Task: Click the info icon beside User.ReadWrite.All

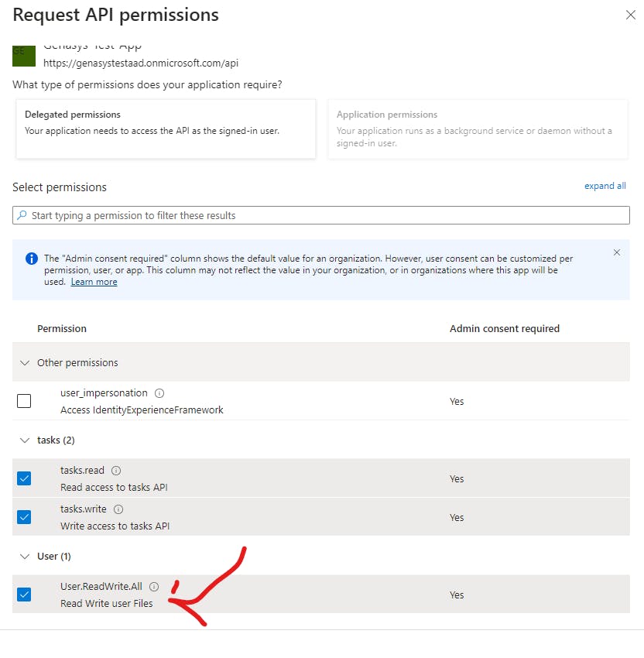Action: tap(154, 587)
